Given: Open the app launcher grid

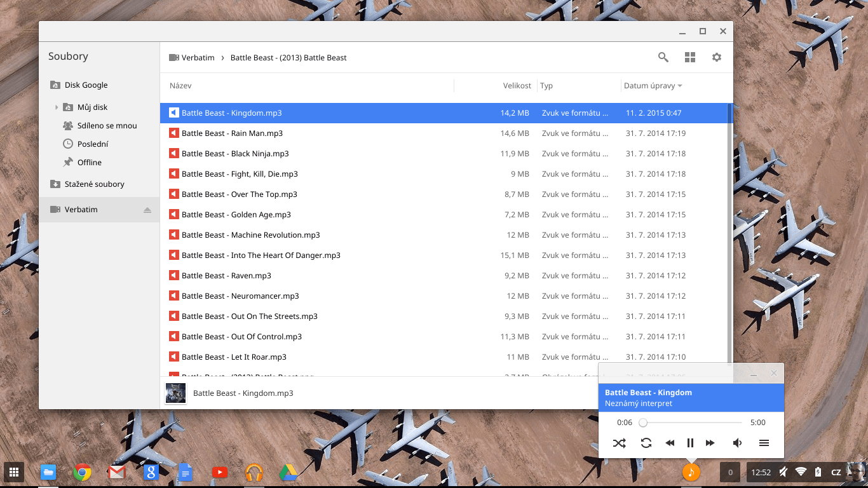Looking at the screenshot, I should [x=13, y=472].
